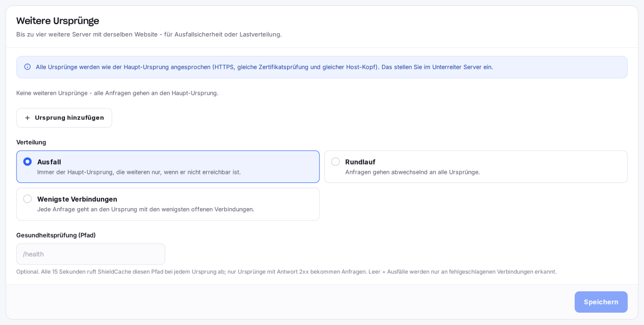Viewport: 644px width, 325px height.
Task: Click the info icon in the blue banner
Action: [27, 67]
